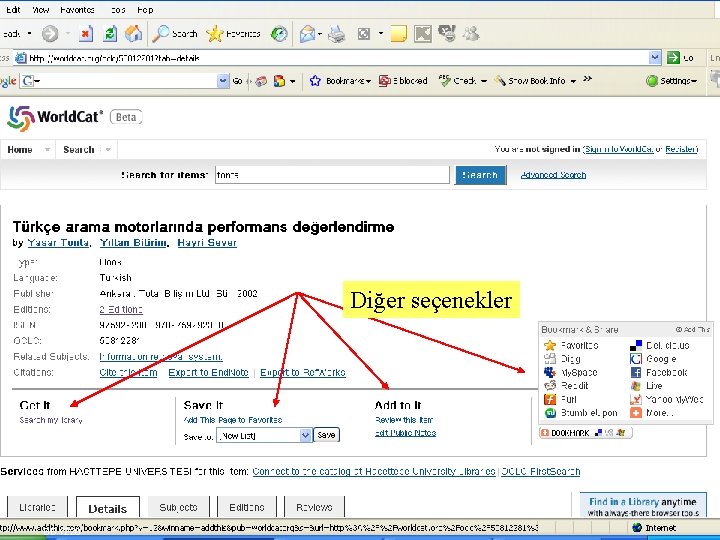Expand the Search menu arrow in WorldCat

108,149
